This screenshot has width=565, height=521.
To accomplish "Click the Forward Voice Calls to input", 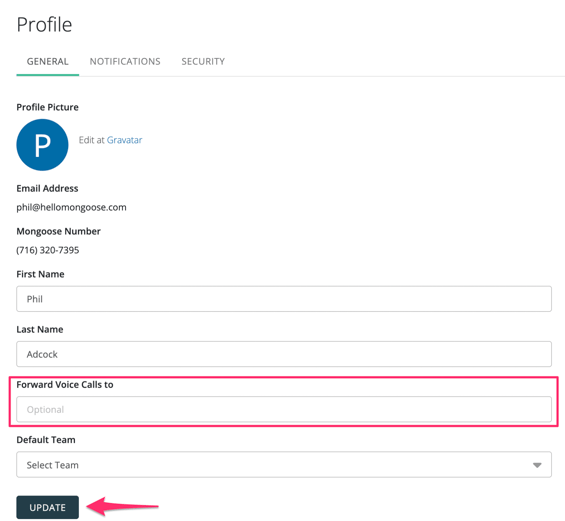I will tap(284, 409).
